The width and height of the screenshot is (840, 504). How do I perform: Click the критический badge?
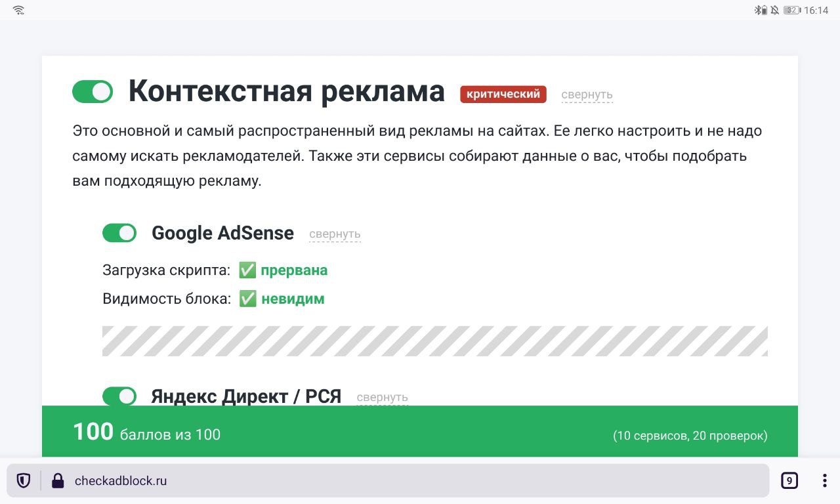503,94
